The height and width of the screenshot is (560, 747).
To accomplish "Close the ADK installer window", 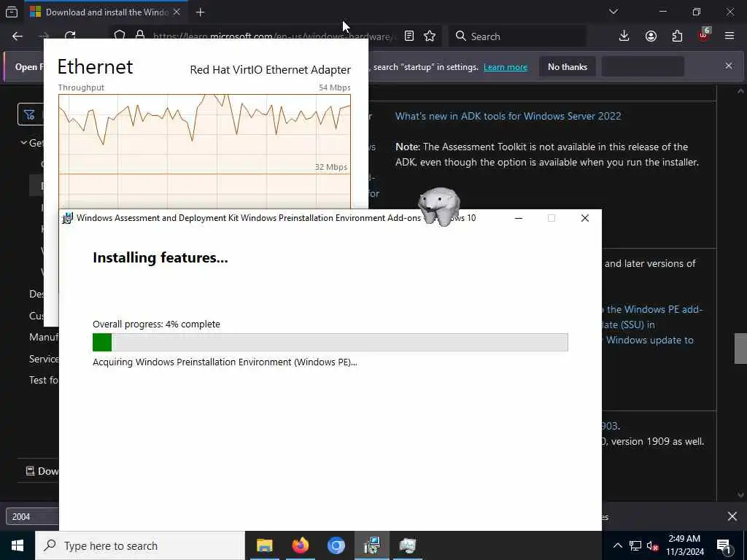I will (585, 218).
